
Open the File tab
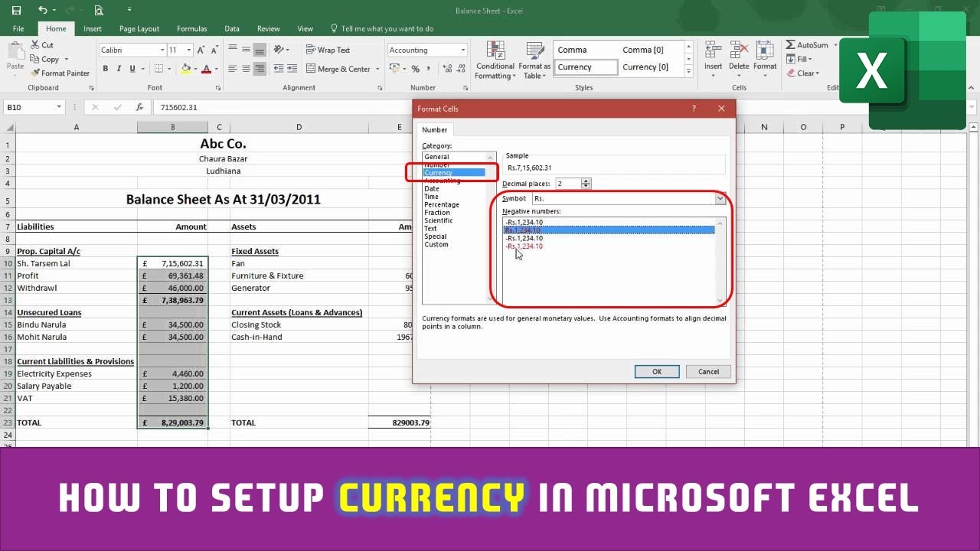click(x=18, y=28)
